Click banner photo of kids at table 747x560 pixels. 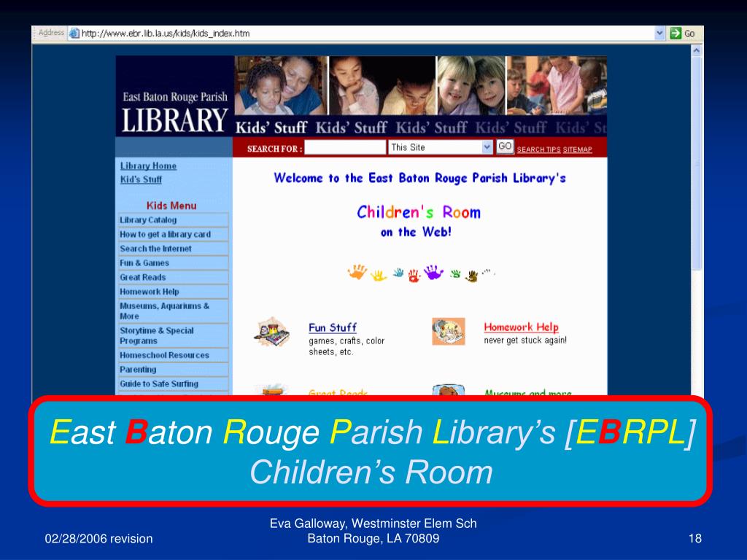point(557,85)
